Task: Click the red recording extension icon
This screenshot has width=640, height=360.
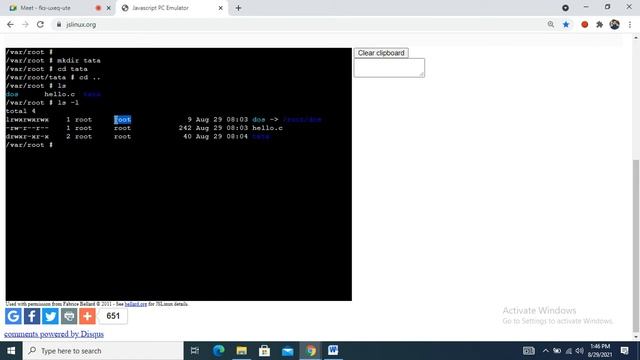Action: click(584, 24)
